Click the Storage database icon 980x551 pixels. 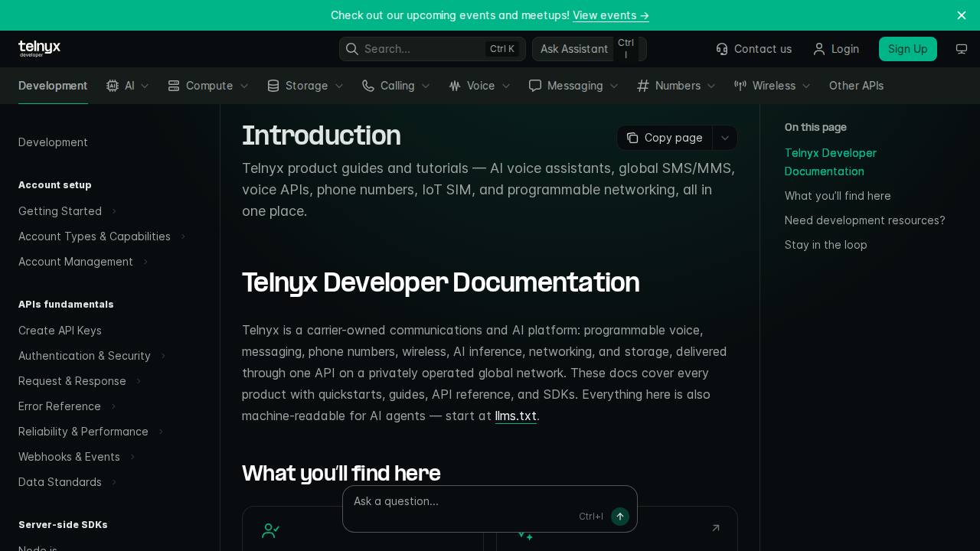[273, 86]
